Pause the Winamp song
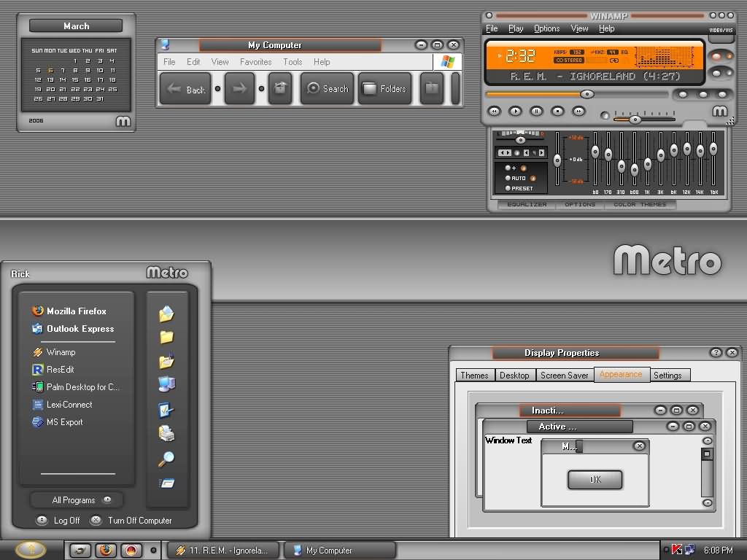The height and width of the screenshot is (560, 747). pyautogui.click(x=536, y=112)
